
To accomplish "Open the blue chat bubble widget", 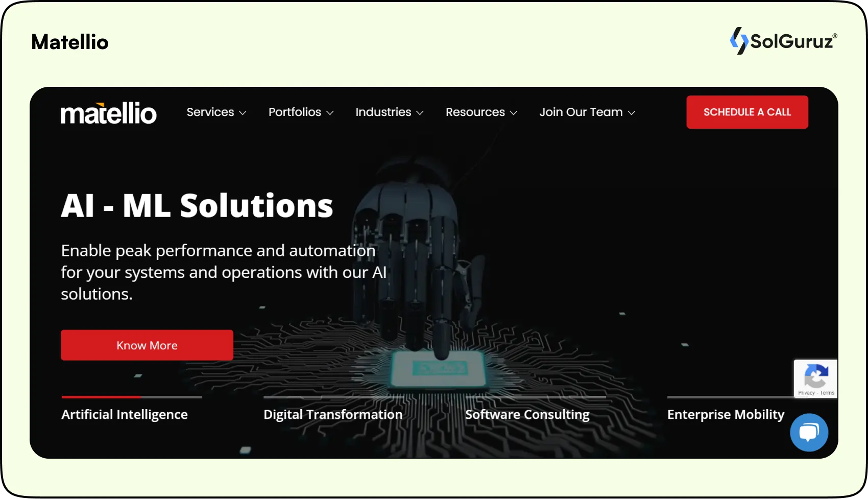I will pyautogui.click(x=809, y=433).
